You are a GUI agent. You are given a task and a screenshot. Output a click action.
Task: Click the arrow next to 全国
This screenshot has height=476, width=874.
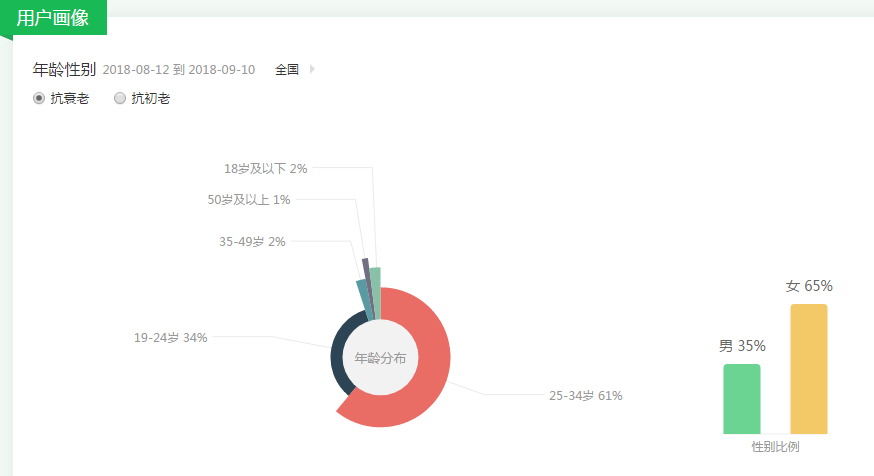point(312,69)
